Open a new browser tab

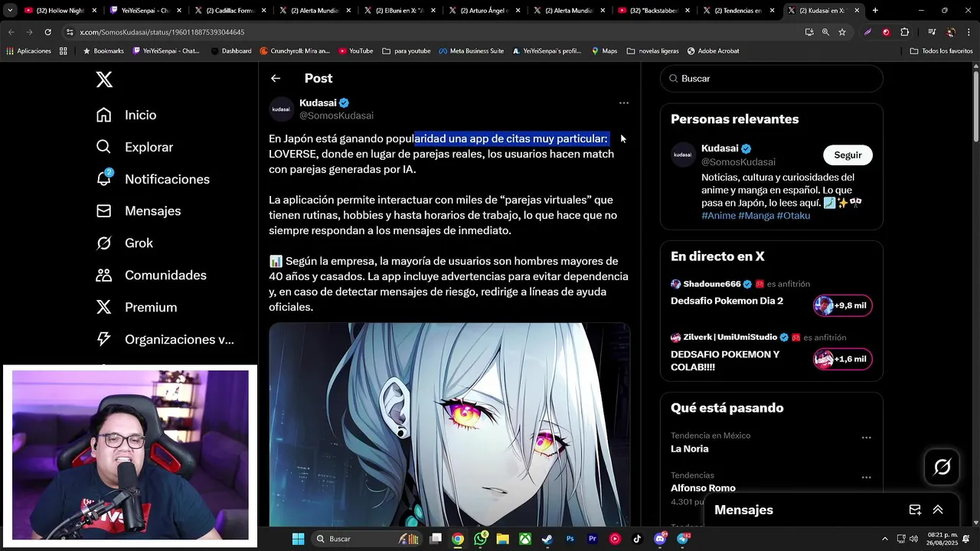click(875, 11)
